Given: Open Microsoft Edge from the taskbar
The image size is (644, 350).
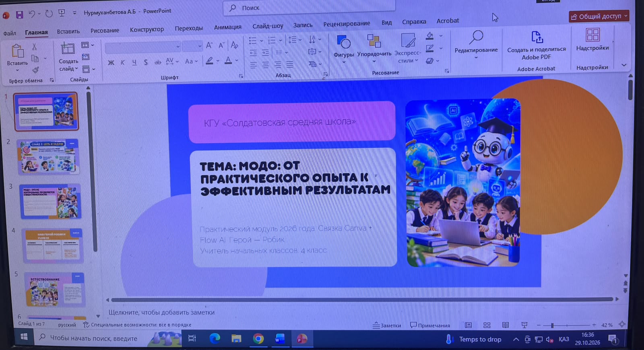Looking at the screenshot, I should coord(215,339).
